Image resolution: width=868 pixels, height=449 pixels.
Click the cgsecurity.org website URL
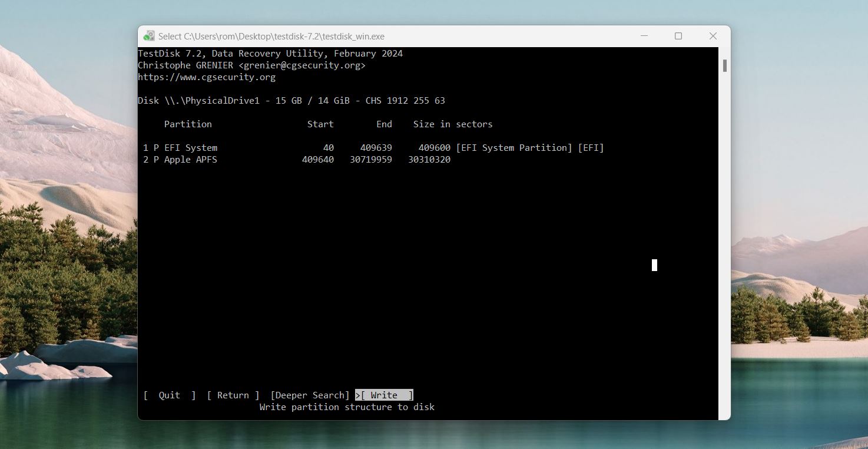[207, 77]
